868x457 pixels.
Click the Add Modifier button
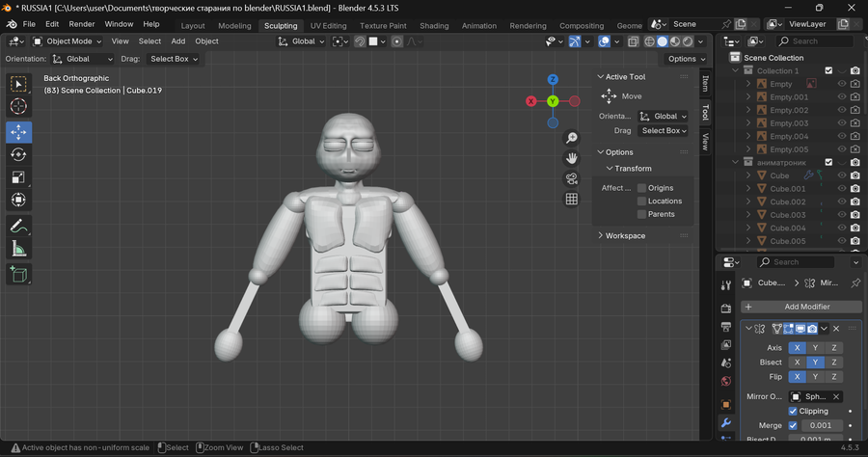pos(801,307)
